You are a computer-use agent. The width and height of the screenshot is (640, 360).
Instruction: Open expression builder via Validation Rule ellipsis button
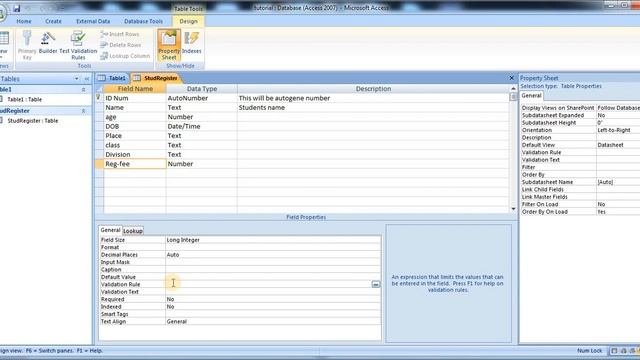click(376, 284)
